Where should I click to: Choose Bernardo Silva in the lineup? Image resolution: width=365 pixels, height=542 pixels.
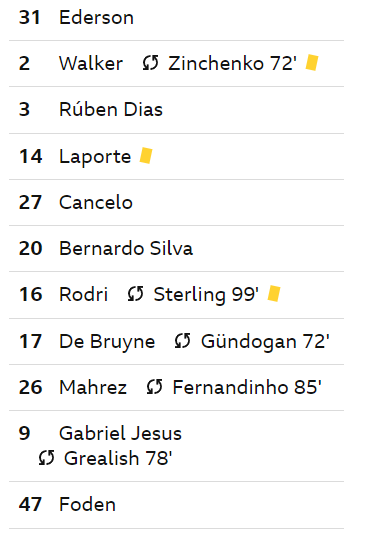coord(126,249)
